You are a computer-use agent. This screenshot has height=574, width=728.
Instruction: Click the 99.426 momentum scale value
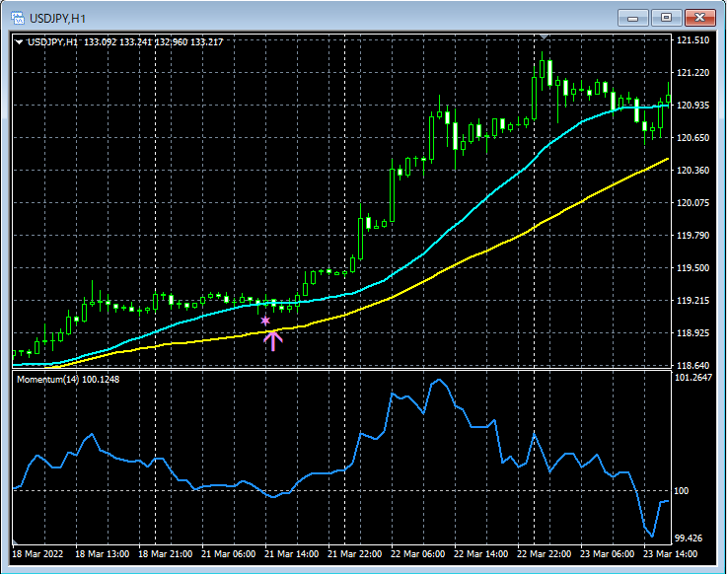point(689,538)
